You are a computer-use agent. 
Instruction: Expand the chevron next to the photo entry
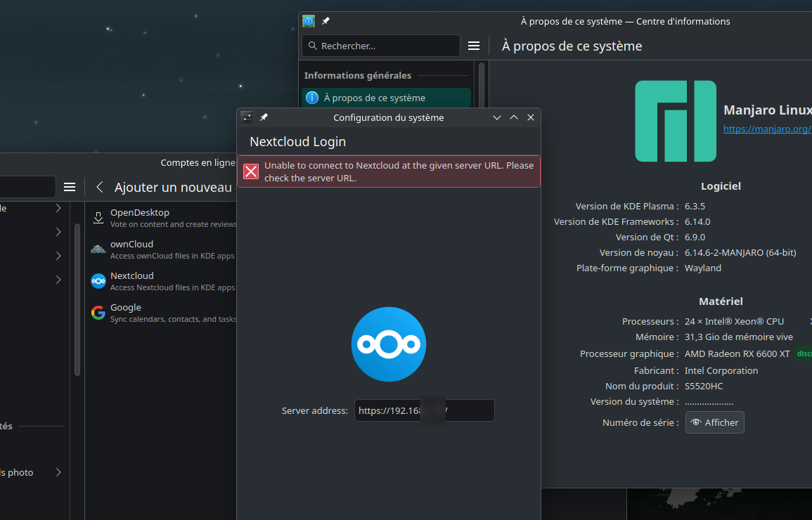58,472
